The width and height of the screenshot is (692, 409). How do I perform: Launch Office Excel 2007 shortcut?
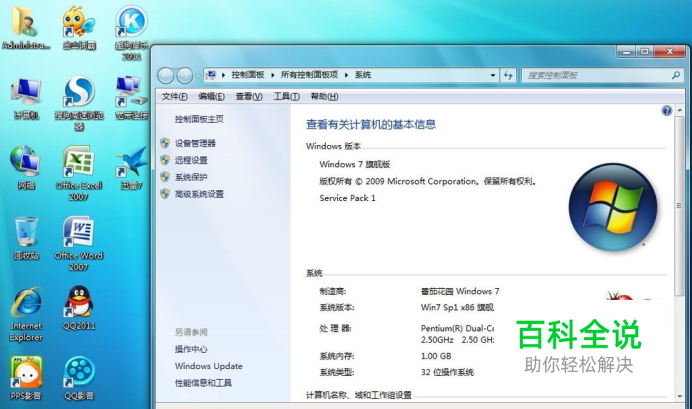79,173
